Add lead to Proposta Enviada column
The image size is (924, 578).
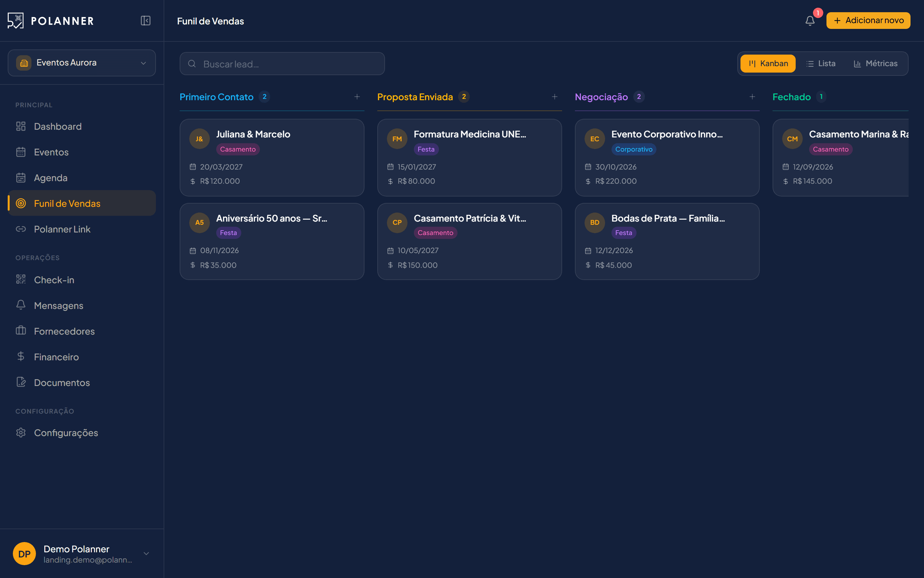(554, 97)
